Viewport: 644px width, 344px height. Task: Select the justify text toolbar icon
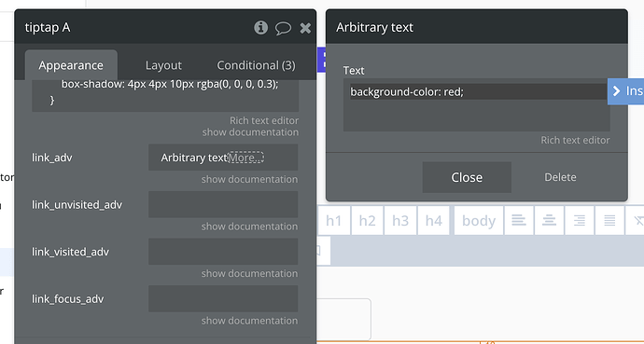(x=609, y=221)
